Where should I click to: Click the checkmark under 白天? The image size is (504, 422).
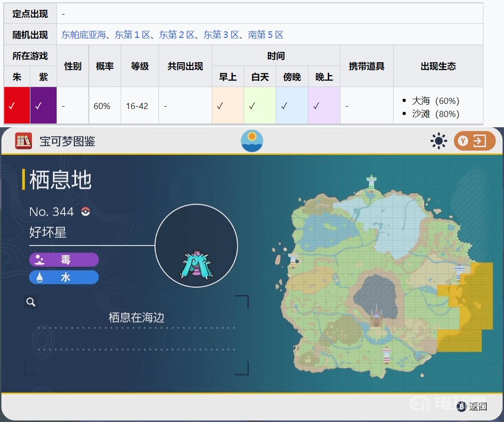(252, 106)
